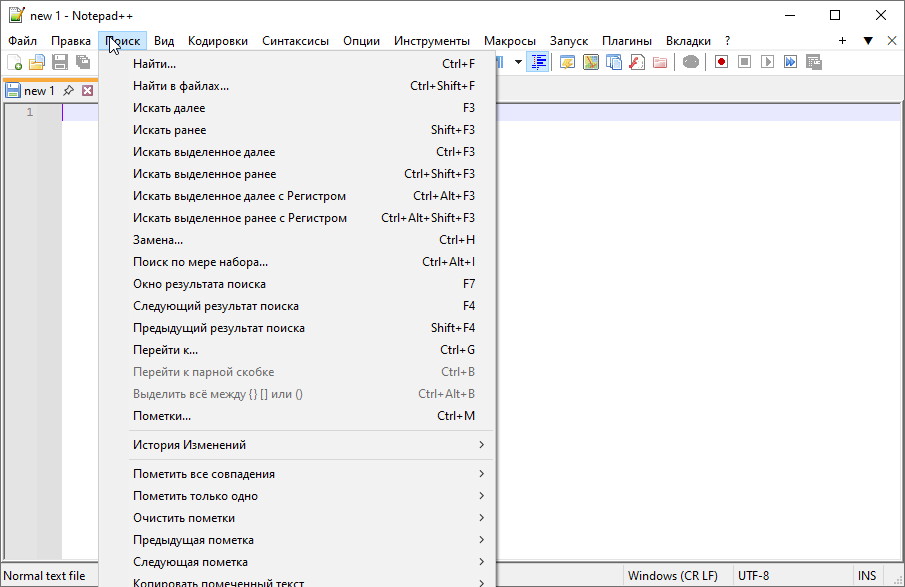This screenshot has height=587, width=905.
Task: Toggle file monitoring (tail) eye icon
Action: tap(690, 62)
